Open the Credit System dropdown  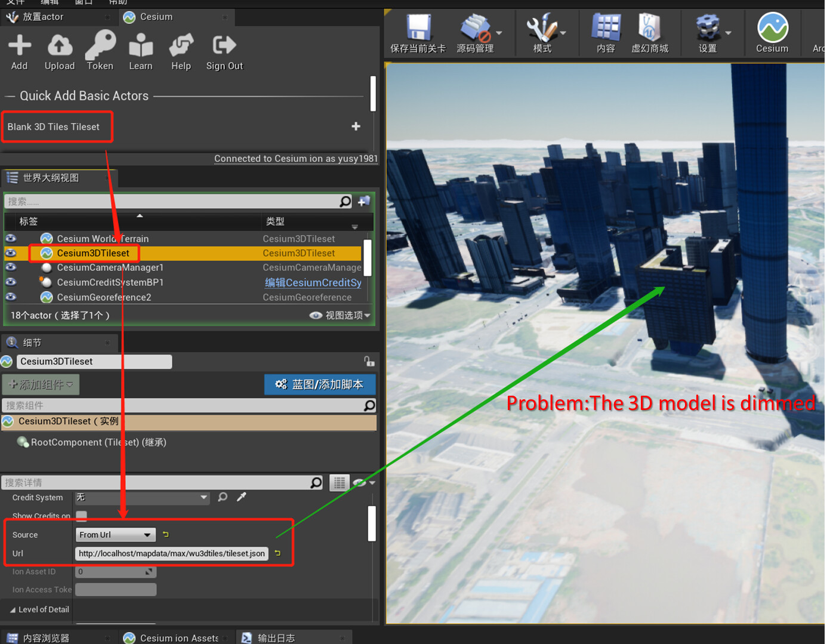[142, 497]
